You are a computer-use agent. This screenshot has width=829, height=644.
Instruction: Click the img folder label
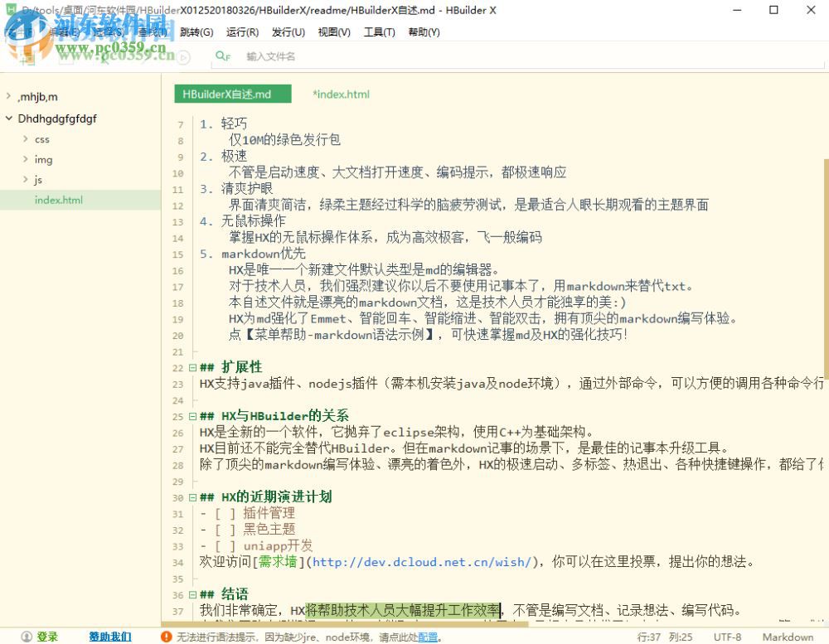(x=43, y=159)
